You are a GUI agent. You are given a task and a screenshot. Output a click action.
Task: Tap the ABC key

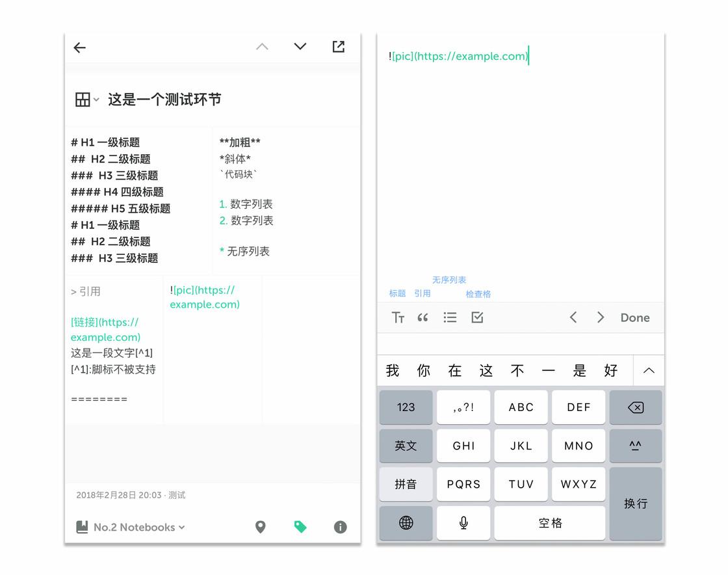[x=521, y=407]
